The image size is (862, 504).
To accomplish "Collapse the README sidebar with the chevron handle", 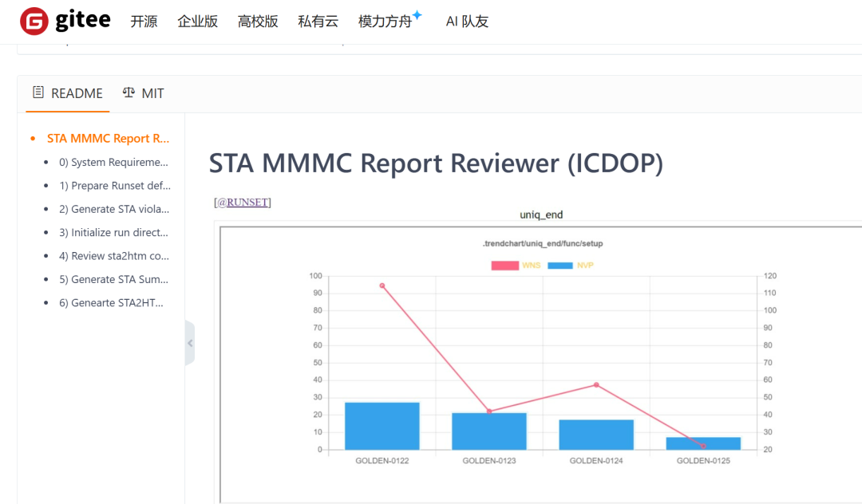I will click(x=190, y=343).
